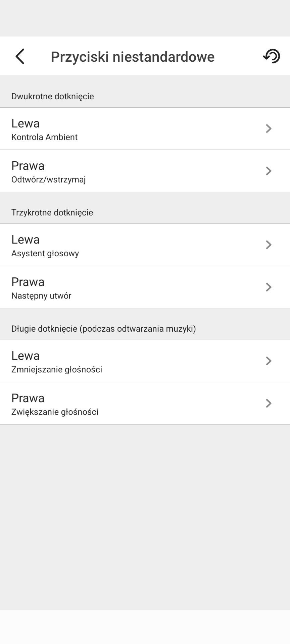Tap the chevron beside Asystent głosowy
290x644 pixels.
(x=269, y=245)
